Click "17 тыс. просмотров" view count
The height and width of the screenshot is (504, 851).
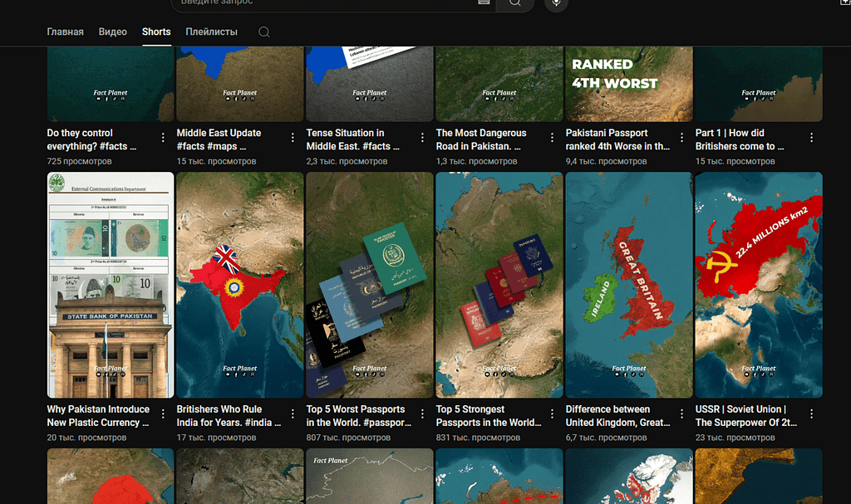tap(216, 438)
